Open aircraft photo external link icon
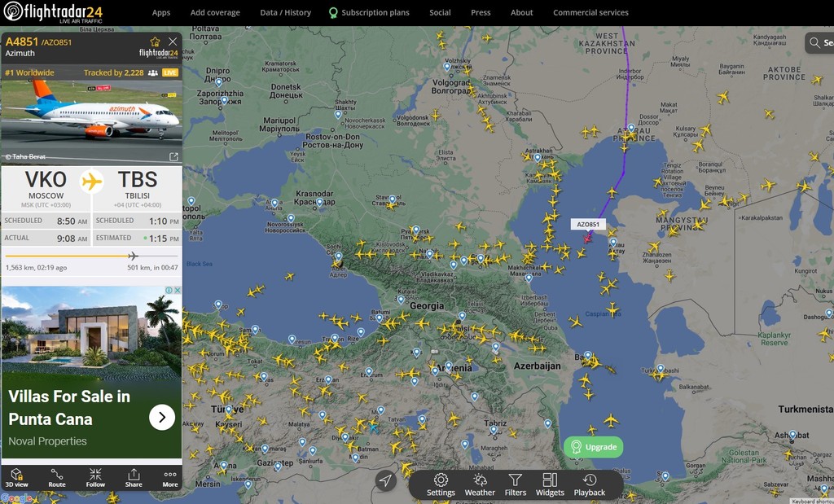This screenshot has height=504, width=834. pyautogui.click(x=174, y=156)
